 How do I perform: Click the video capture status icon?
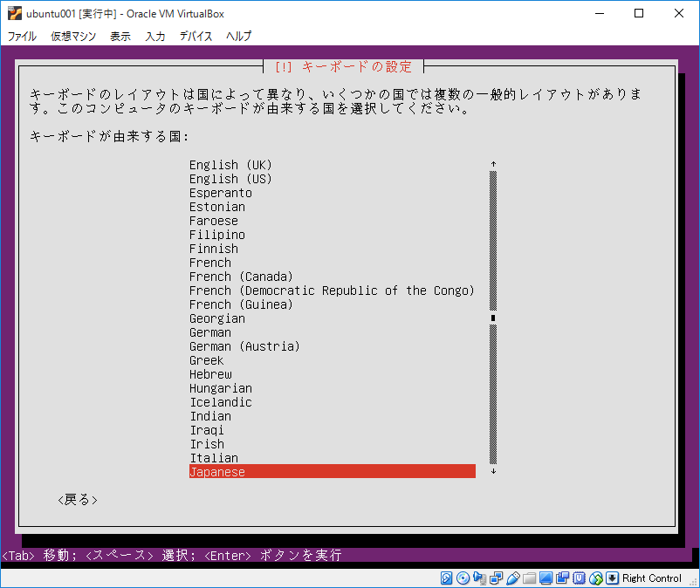[562, 578]
